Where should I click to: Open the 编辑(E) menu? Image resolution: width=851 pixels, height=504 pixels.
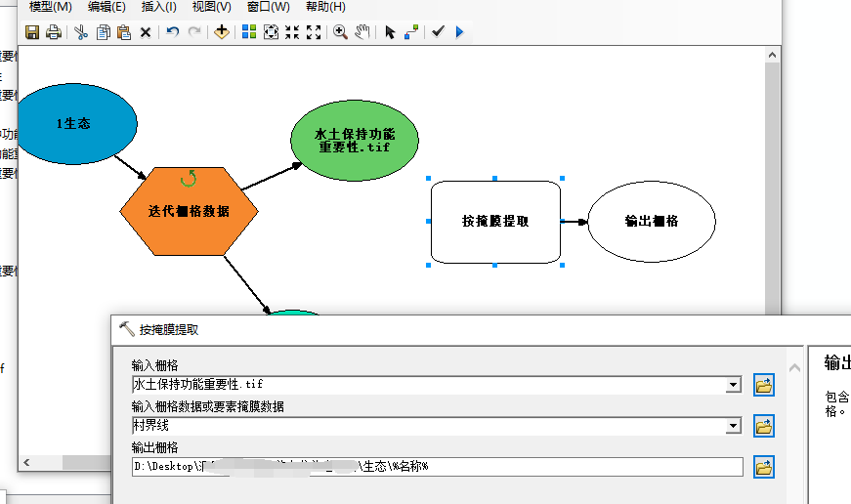pos(106,7)
